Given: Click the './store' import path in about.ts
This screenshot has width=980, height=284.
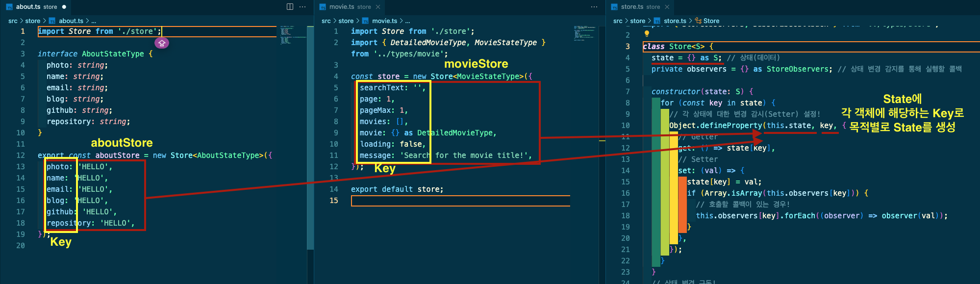Looking at the screenshot, I should click(x=137, y=31).
